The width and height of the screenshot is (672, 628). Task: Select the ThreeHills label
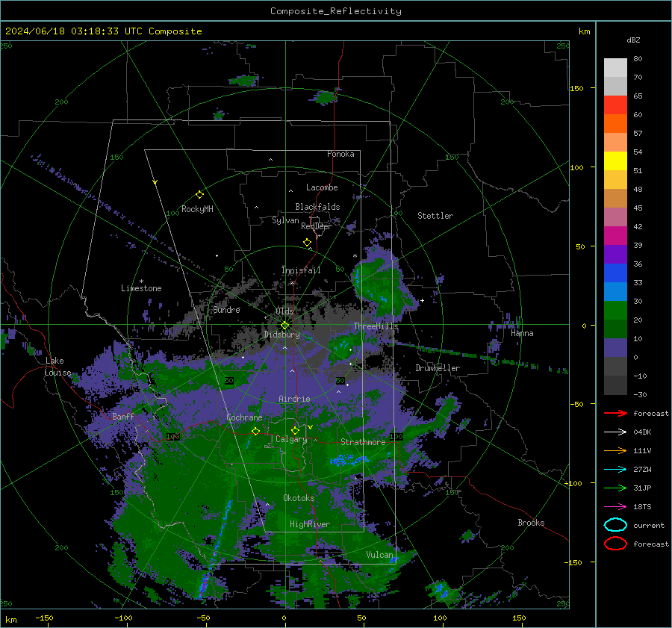pyautogui.click(x=376, y=326)
